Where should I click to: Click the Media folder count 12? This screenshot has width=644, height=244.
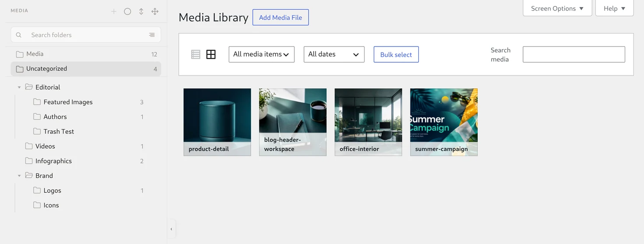154,54
